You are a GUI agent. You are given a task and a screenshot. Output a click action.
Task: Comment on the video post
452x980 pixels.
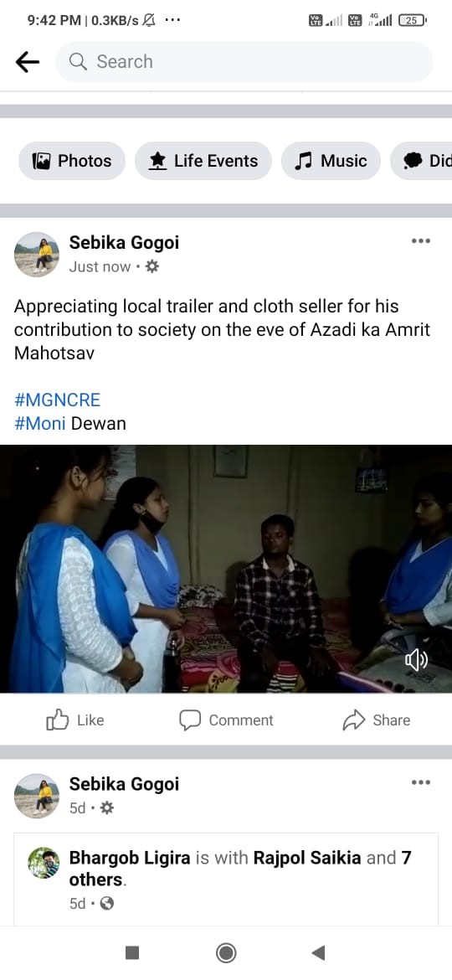[226, 720]
